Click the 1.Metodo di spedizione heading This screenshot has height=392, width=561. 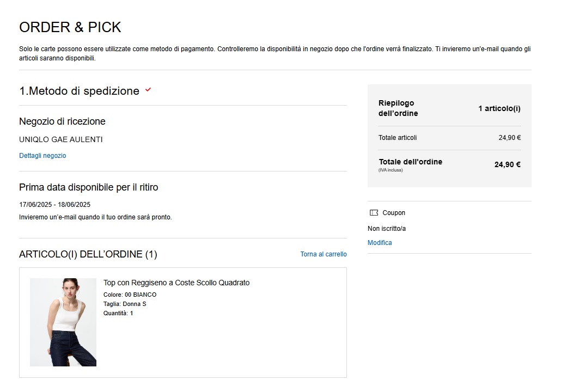[x=80, y=91]
